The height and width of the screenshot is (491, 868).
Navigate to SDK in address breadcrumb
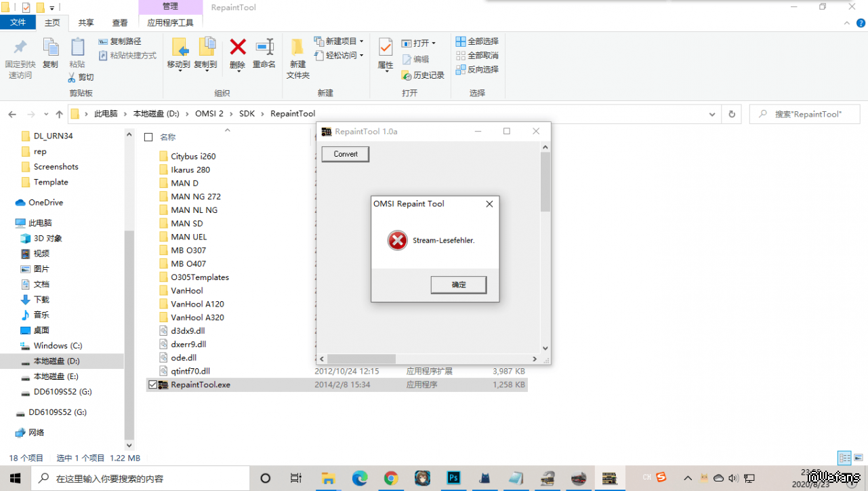pyautogui.click(x=247, y=114)
